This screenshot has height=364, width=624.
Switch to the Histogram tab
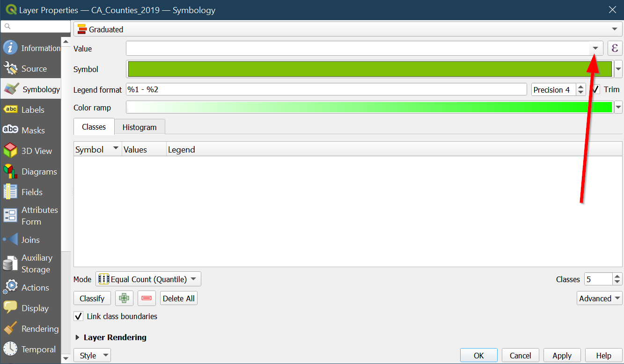[139, 127]
